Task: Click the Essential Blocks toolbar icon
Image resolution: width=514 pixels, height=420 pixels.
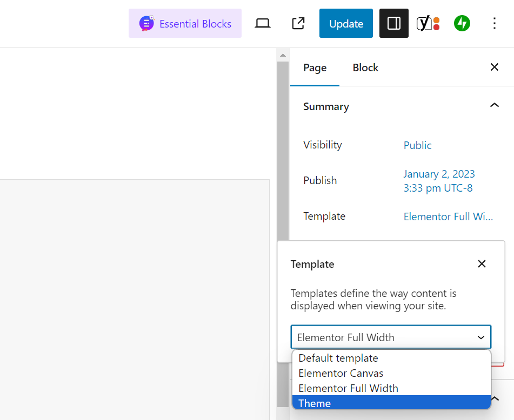Action: click(185, 23)
